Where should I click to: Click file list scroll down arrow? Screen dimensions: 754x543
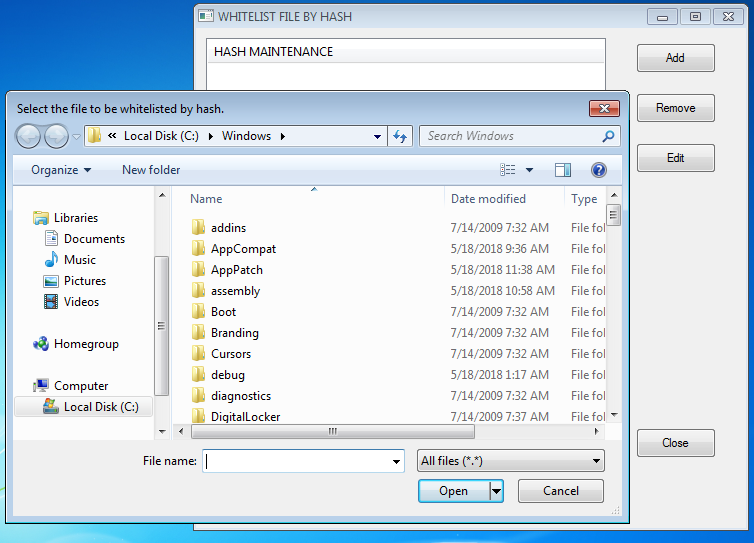(614, 415)
